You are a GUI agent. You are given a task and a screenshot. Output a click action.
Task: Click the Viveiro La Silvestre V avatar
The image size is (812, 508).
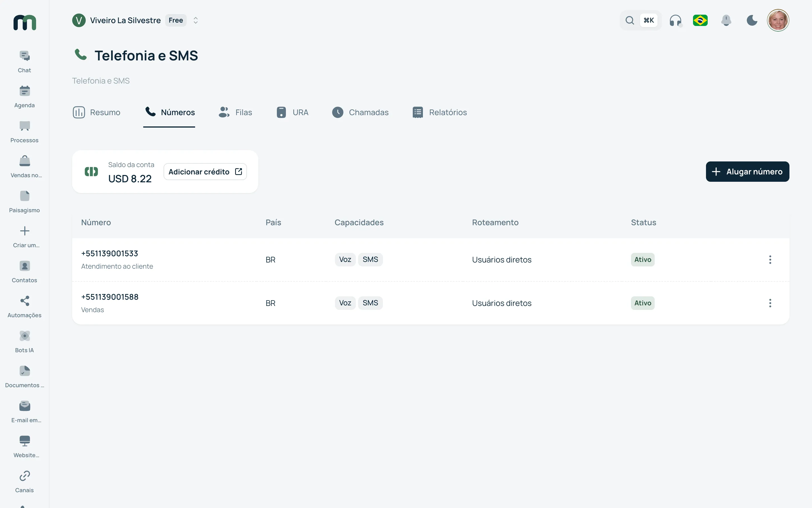point(79,21)
